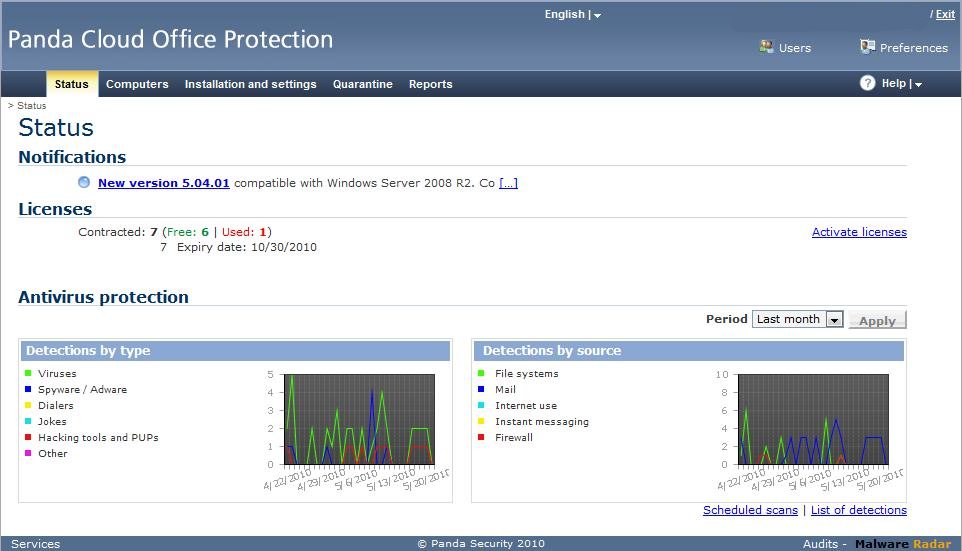Image resolution: width=962 pixels, height=551 pixels.
Task: Click the Activate licenses link
Action: point(858,232)
